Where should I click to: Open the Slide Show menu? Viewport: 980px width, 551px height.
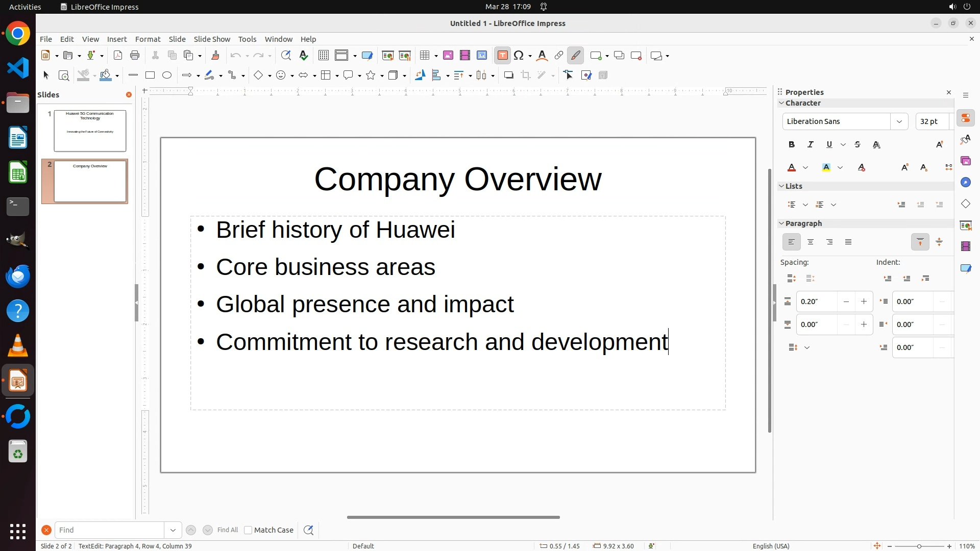tap(212, 39)
